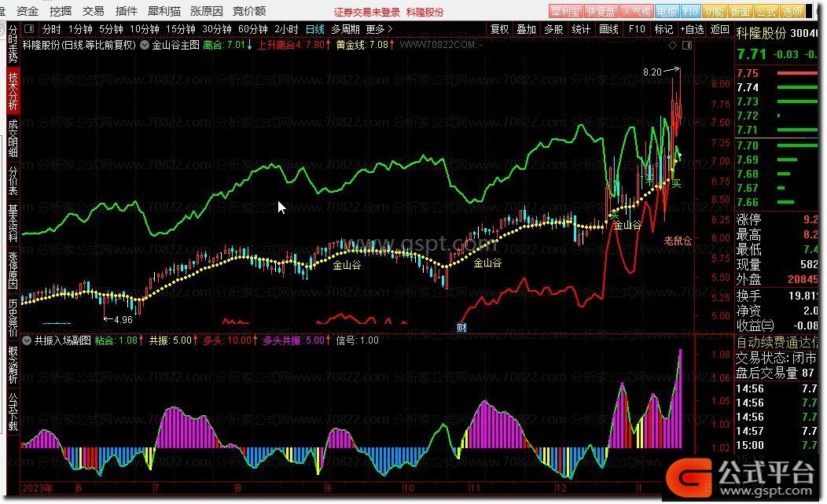This screenshot has height=504, width=827.
Task: Click the 7.75 sell price row
Action: [x=777, y=73]
